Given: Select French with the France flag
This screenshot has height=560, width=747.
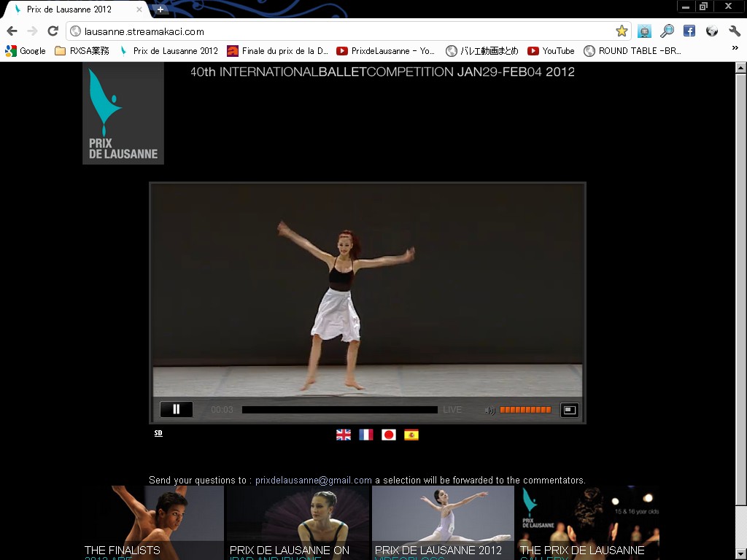Looking at the screenshot, I should 366,435.
